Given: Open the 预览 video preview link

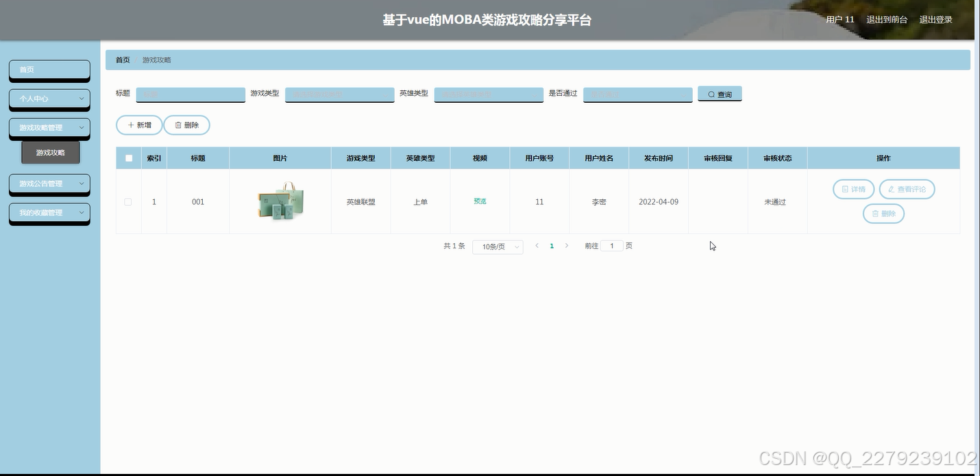Looking at the screenshot, I should tap(479, 201).
